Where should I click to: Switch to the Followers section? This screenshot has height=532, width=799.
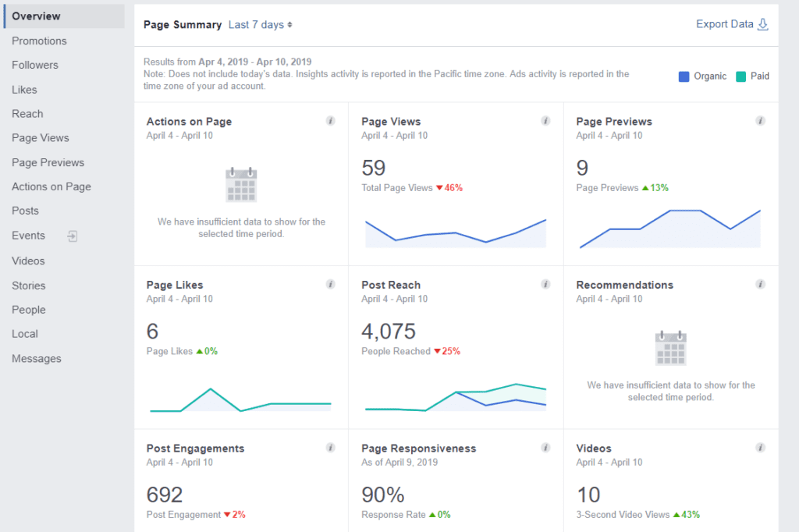pos(37,65)
